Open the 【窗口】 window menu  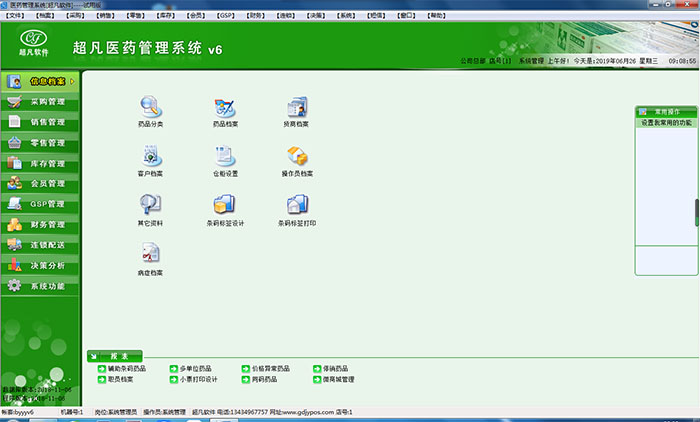pos(406,16)
